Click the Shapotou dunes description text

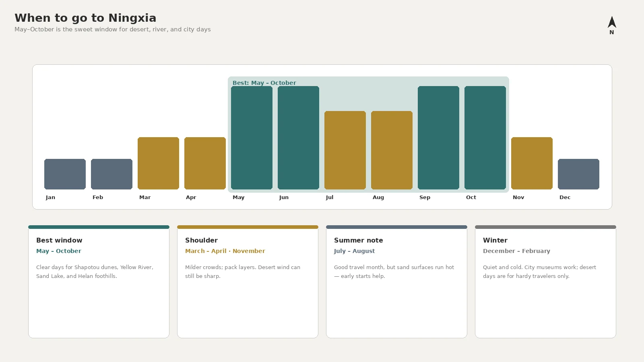(95, 271)
